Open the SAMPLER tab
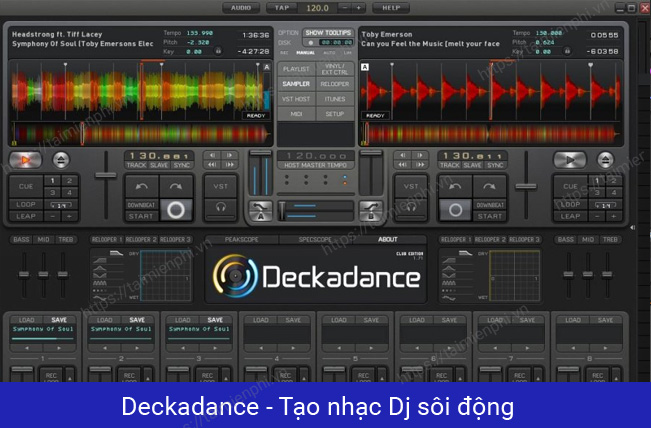Viewport: 651px width, 428px height. coord(296,84)
